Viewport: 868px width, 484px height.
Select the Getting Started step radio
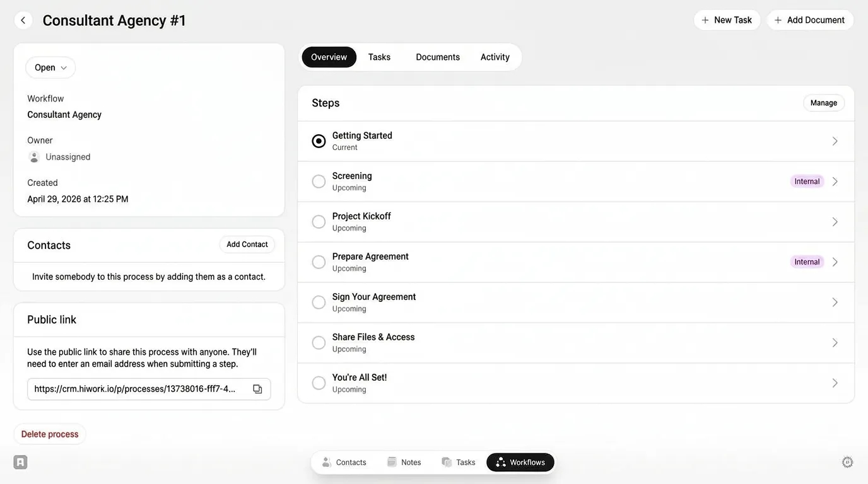click(319, 141)
